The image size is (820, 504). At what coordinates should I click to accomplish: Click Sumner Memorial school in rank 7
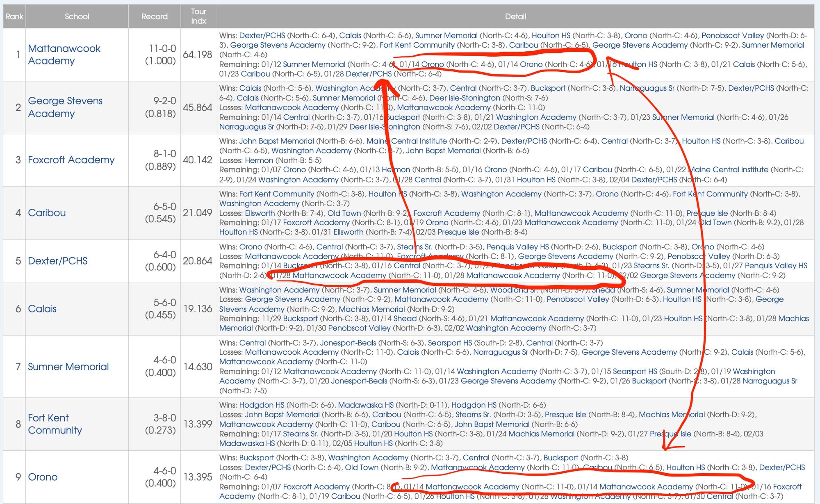click(68, 367)
